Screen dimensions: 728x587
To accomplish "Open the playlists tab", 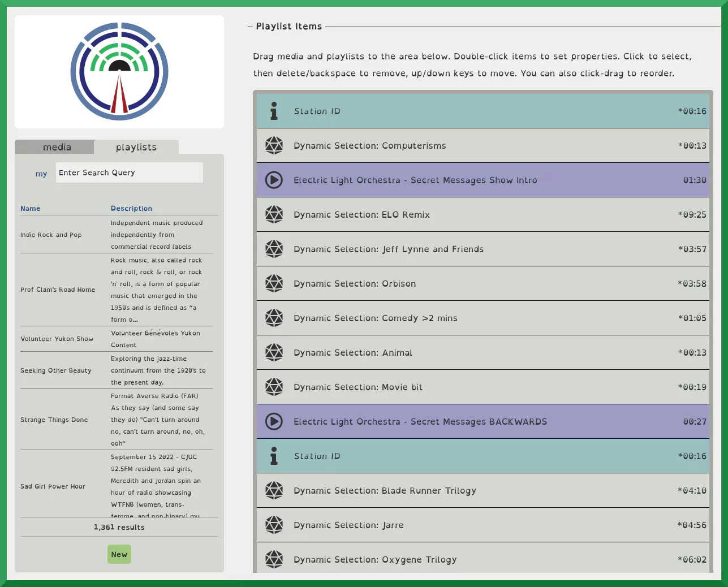I will [x=136, y=148].
